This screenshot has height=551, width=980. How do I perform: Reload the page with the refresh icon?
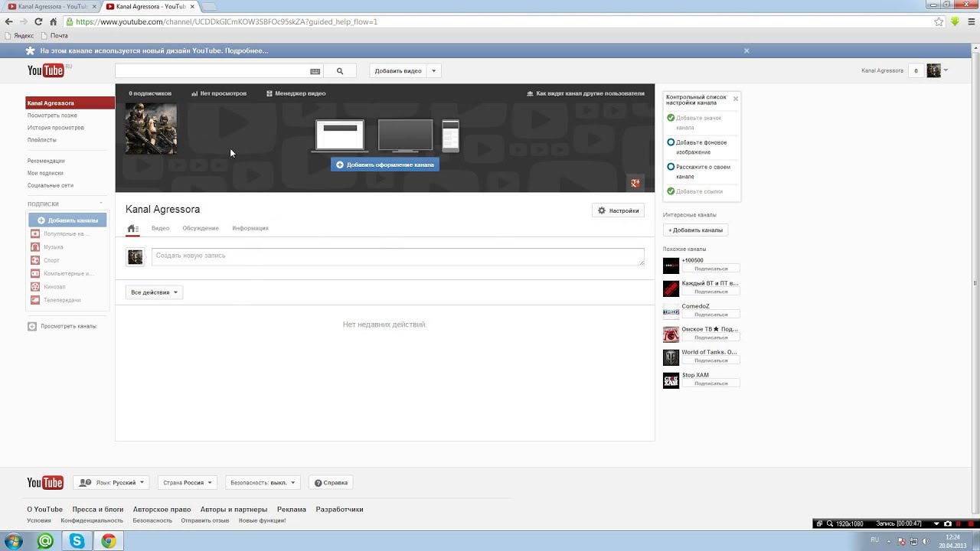click(x=38, y=21)
